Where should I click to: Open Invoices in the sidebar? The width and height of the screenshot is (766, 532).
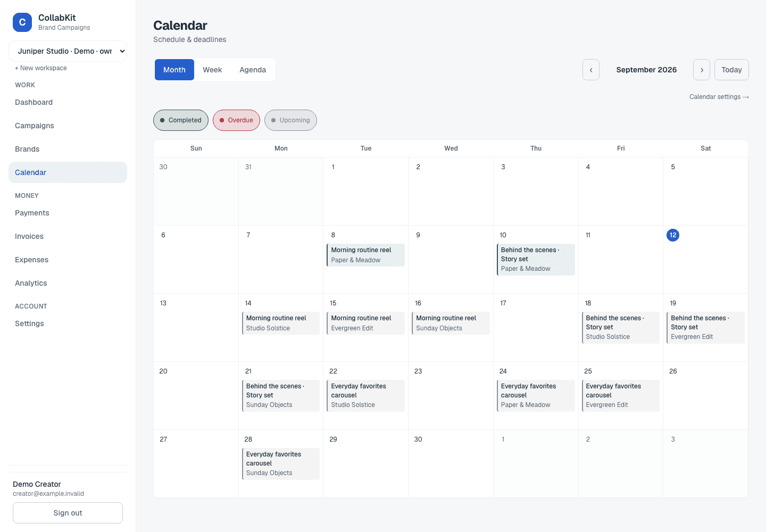pyautogui.click(x=68, y=236)
